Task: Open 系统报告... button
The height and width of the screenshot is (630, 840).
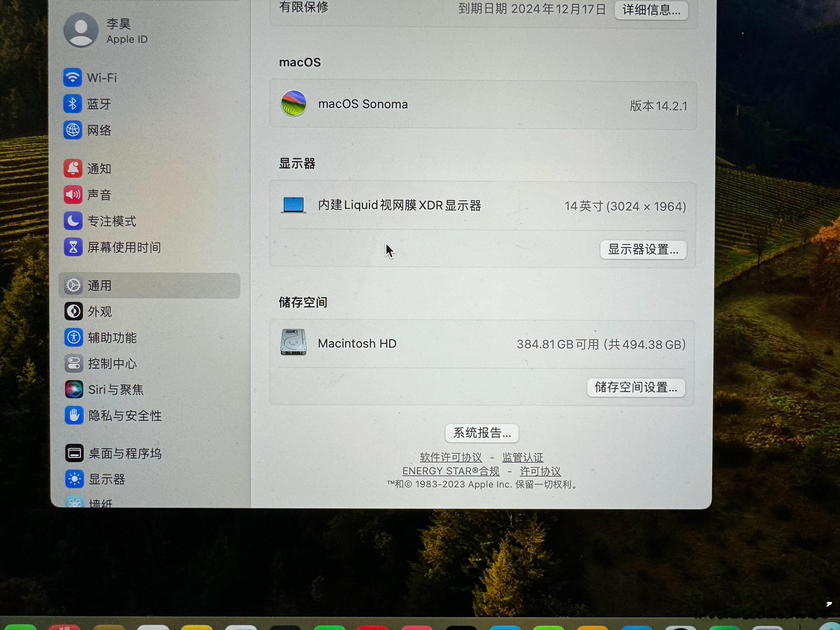Action: coord(482,433)
